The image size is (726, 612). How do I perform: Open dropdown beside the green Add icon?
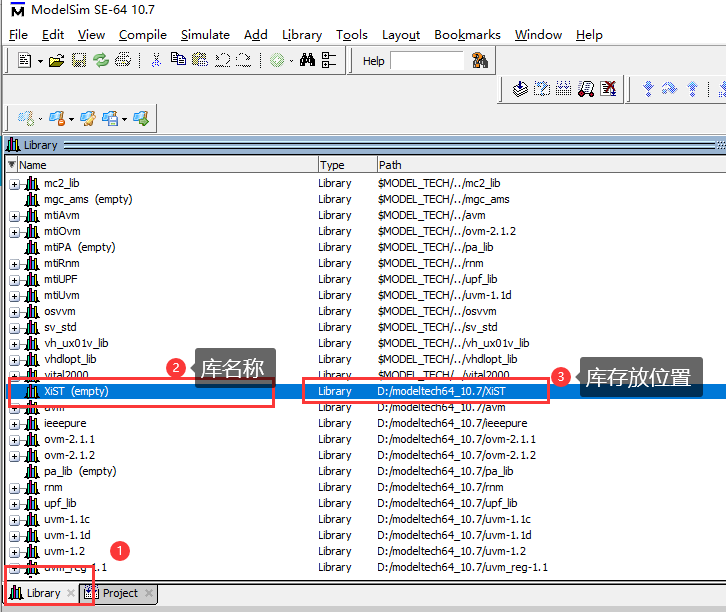291,61
